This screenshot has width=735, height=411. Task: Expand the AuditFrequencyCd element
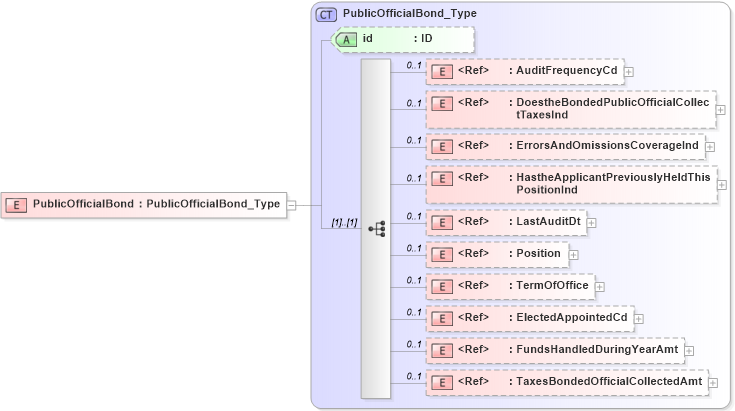628,71
